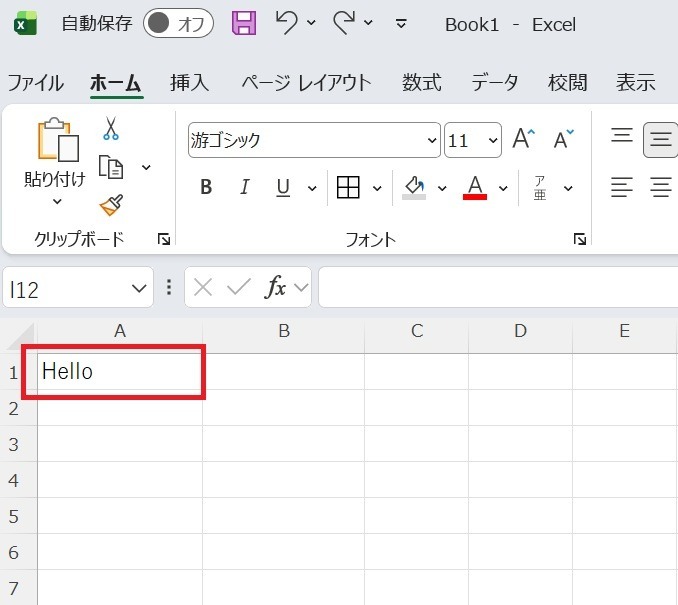The height and width of the screenshot is (605, 678).
Task: Go to the 校閲 (Review) tab
Action: pos(567,83)
